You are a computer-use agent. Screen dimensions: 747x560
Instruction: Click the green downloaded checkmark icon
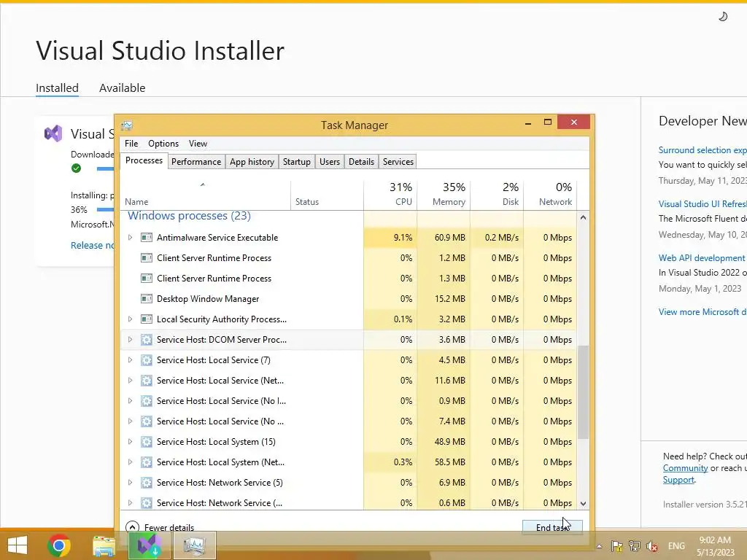[x=76, y=168]
